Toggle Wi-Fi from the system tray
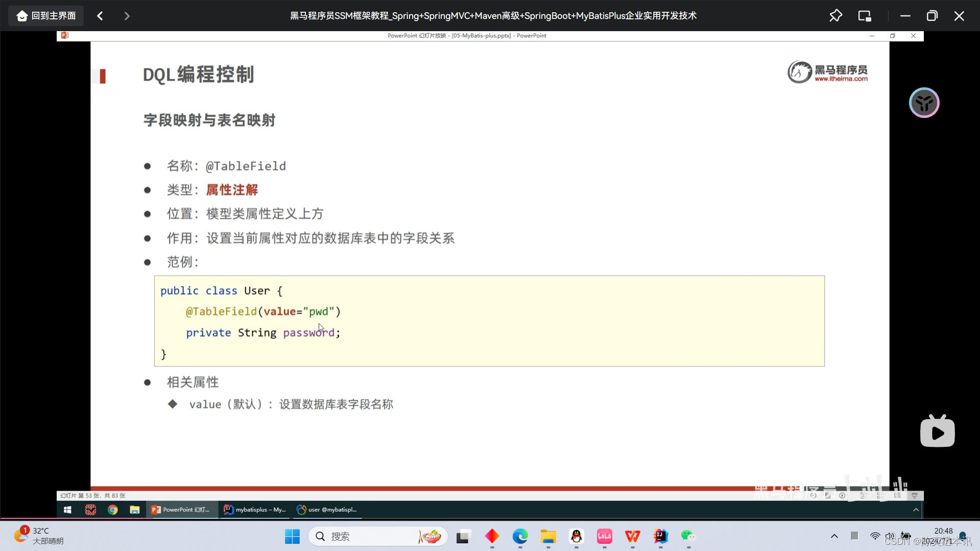The image size is (980, 551). pyautogui.click(x=875, y=536)
